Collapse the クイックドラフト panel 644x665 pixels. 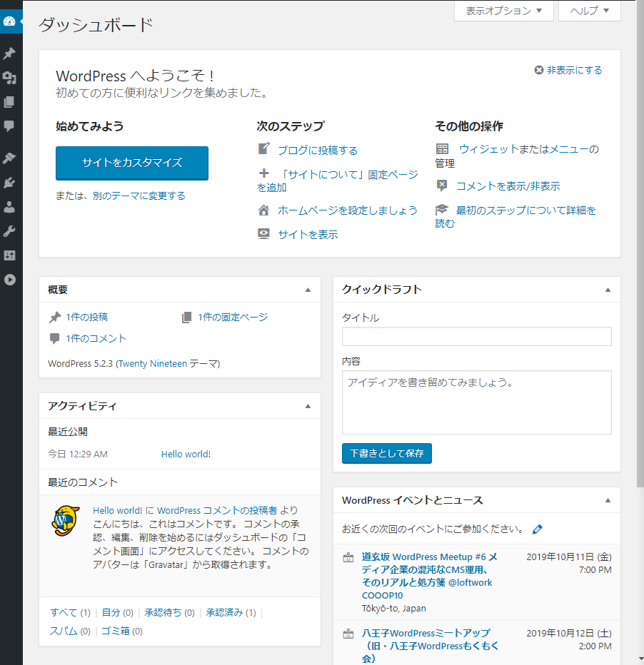[x=608, y=290]
